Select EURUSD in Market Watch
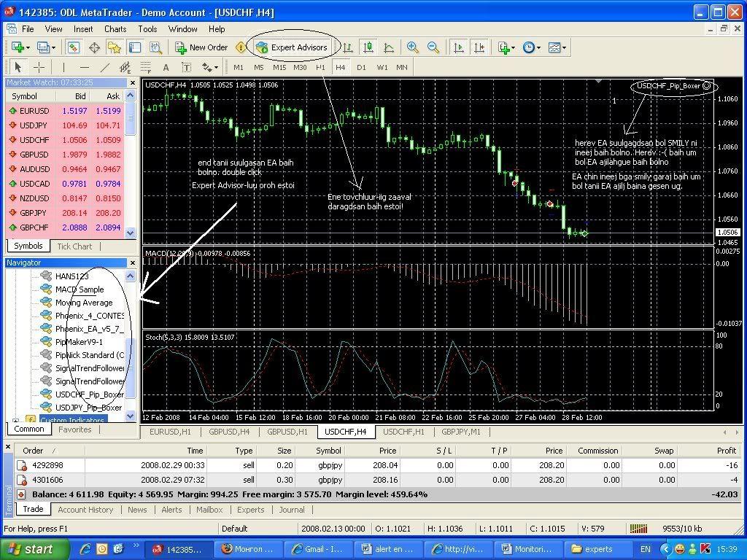 point(65,111)
